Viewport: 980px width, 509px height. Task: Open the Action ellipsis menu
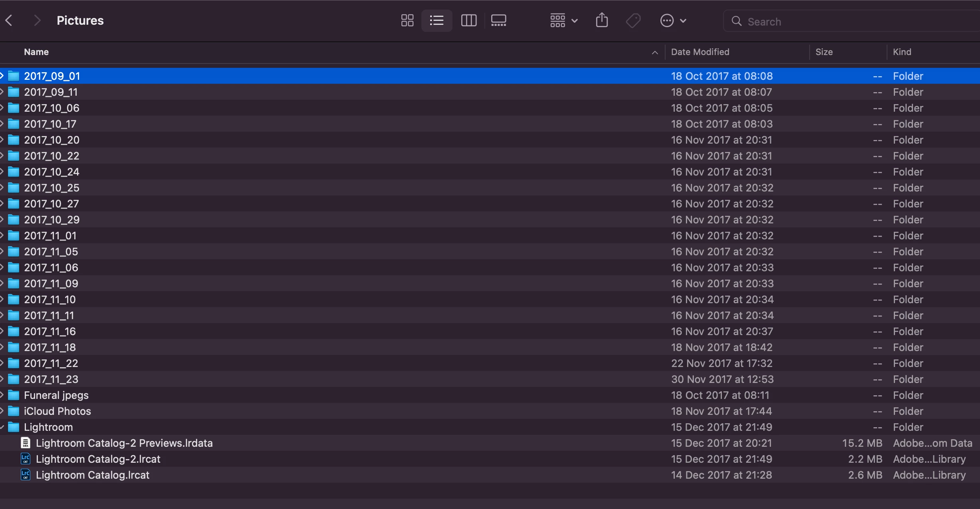tap(672, 20)
